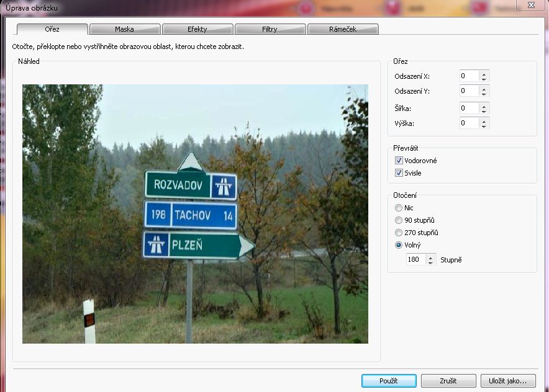Screen dimensions: 549x392
Task: Toggle the Svisle flip checkbox
Action: tap(399, 173)
